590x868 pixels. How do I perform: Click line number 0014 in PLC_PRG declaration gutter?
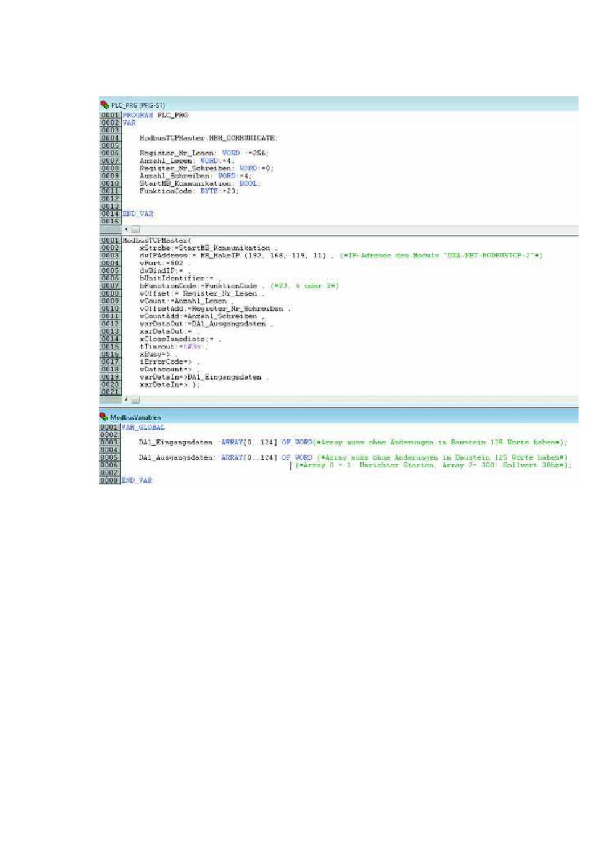click(x=111, y=214)
